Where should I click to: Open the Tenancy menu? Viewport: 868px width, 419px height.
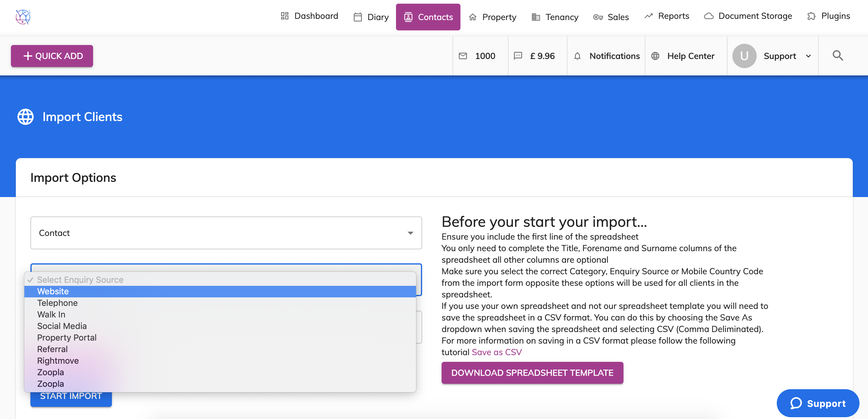pos(555,17)
